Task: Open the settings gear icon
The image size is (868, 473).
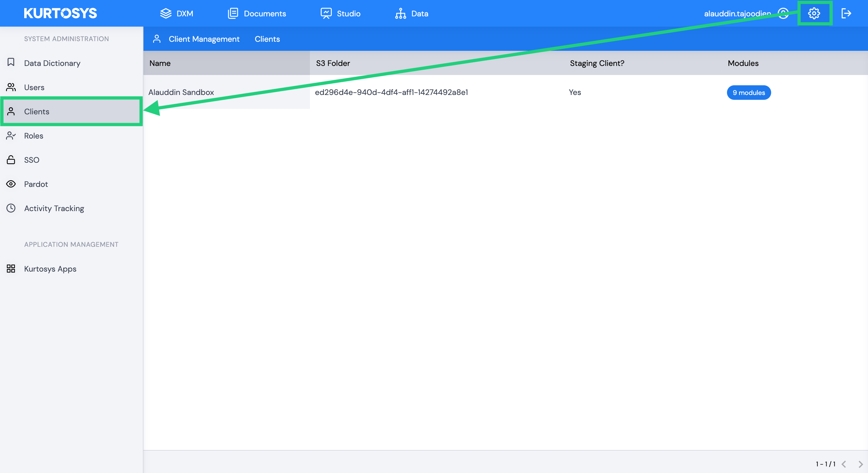Action: [814, 14]
